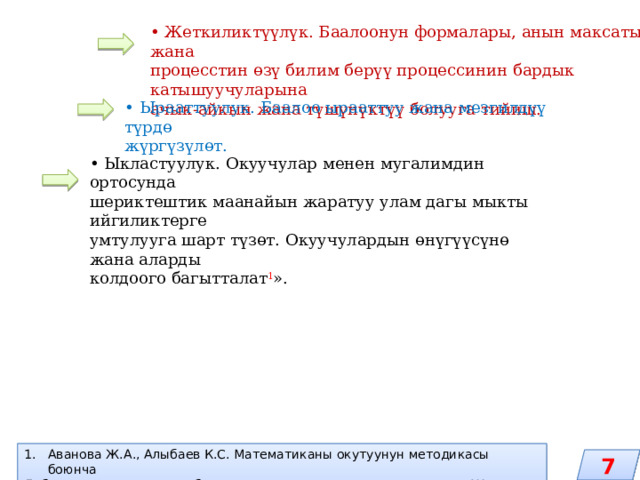This screenshot has height=480, width=640.
Task: Click the red word 'катышуучуларына'
Action: (229, 90)
